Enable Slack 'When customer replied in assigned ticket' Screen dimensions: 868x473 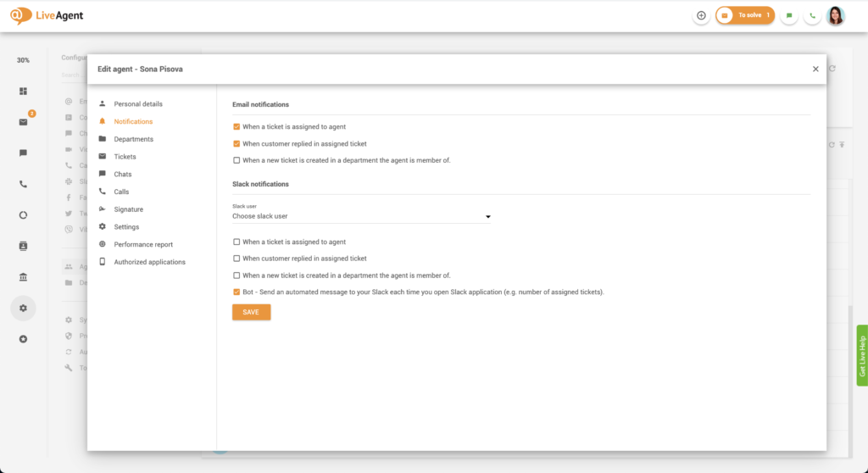pos(236,259)
